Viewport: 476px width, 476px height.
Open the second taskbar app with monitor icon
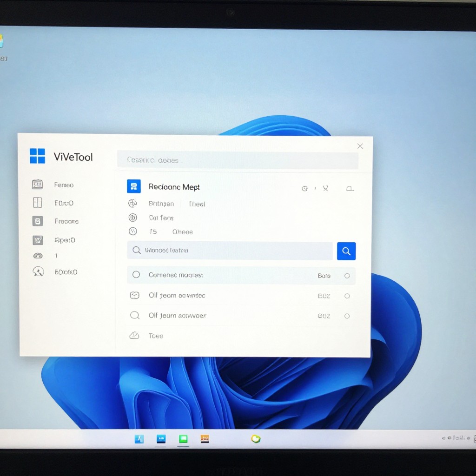tap(161, 439)
